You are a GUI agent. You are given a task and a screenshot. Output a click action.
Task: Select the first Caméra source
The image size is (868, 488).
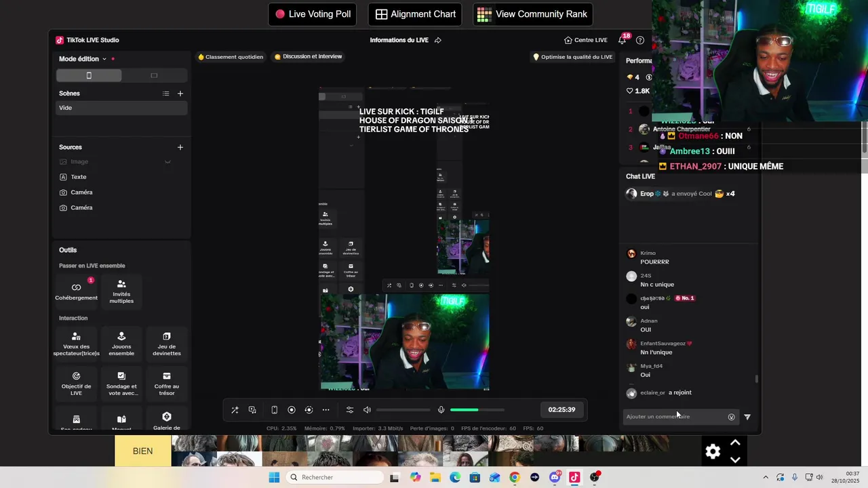pos(81,192)
